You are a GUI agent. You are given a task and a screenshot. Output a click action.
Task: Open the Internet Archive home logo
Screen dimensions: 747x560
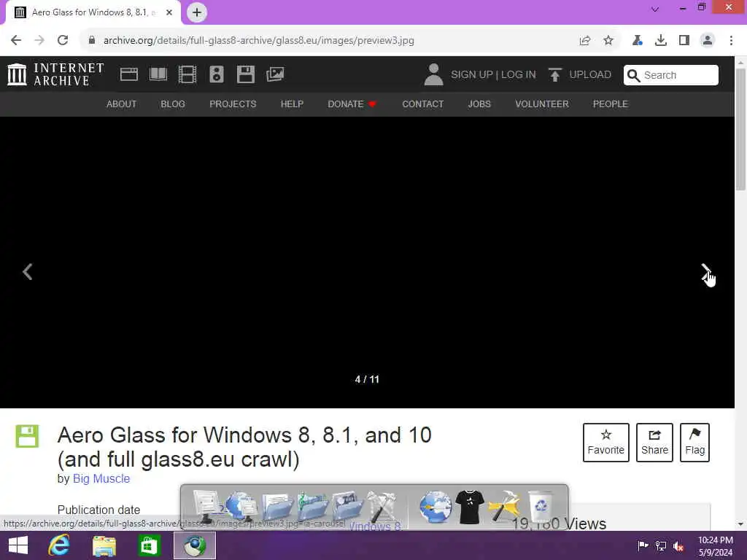55,74
